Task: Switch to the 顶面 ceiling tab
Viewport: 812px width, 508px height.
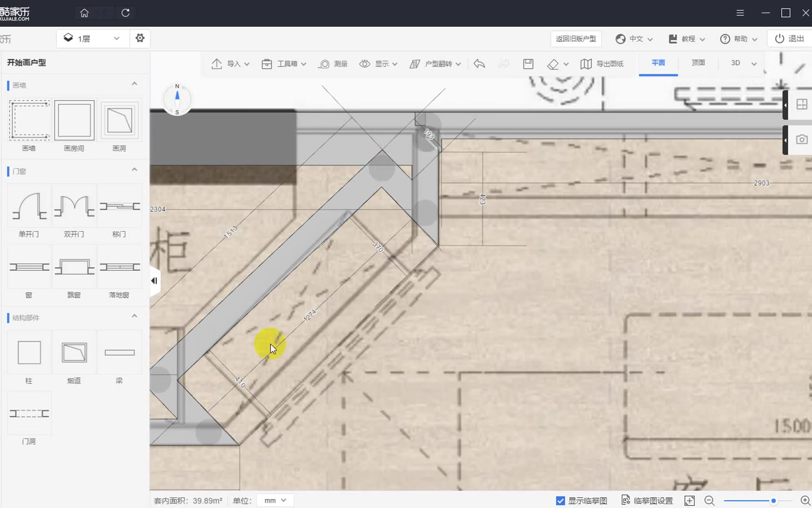Action: [x=698, y=63]
